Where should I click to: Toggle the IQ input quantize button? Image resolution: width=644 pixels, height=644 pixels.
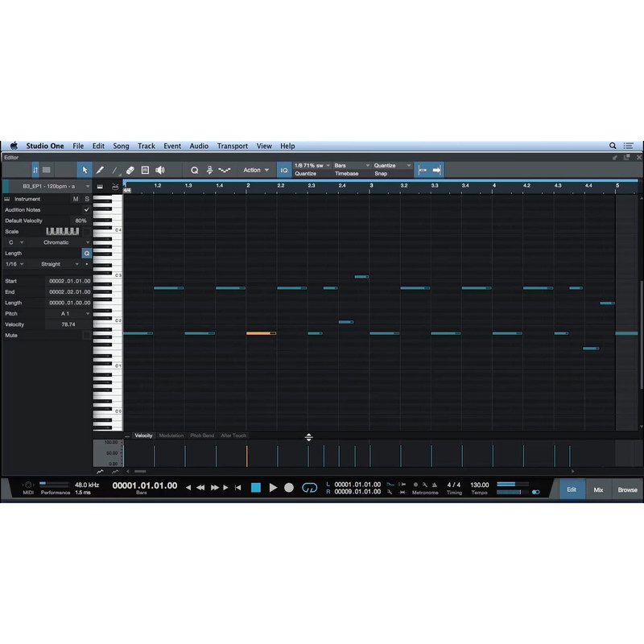(284, 170)
